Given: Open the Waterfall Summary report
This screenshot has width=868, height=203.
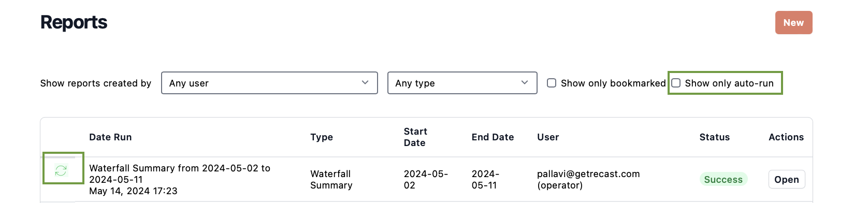Looking at the screenshot, I should pyautogui.click(x=786, y=179).
